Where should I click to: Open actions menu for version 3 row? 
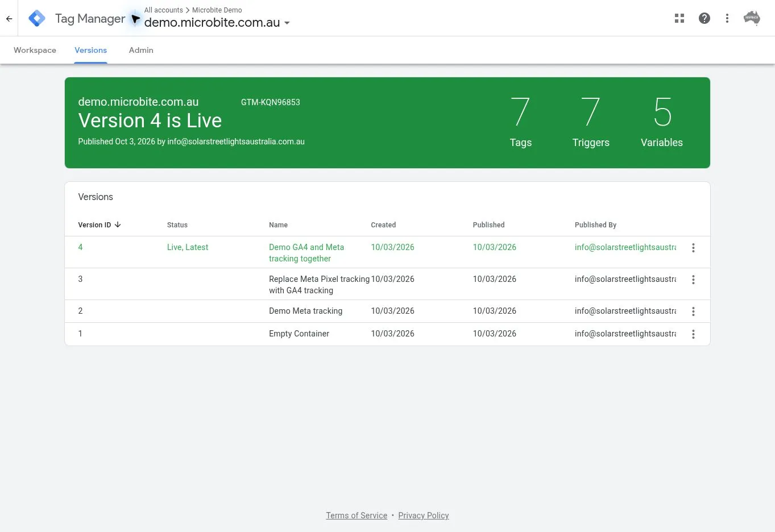(x=693, y=280)
